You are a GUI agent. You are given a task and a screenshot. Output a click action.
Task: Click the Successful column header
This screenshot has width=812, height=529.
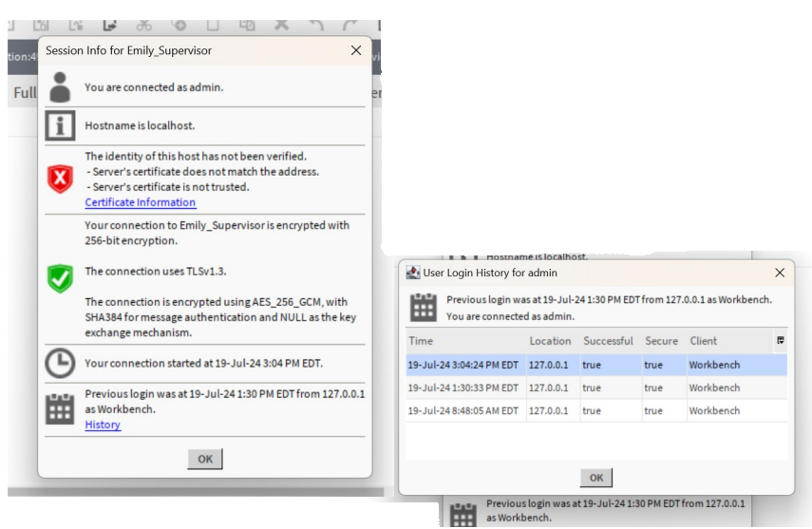[x=608, y=341]
